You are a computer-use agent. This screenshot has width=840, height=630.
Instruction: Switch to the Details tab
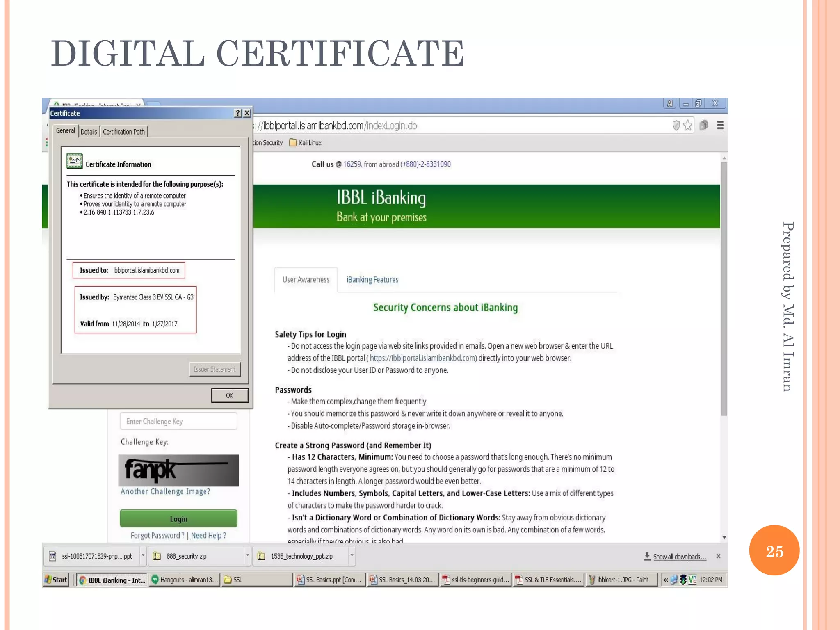[89, 132]
